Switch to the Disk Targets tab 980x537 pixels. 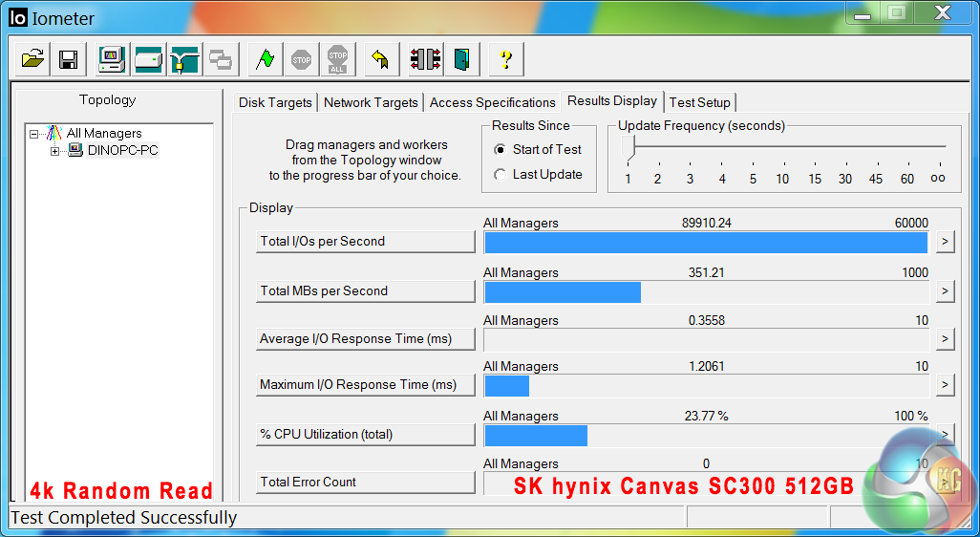[x=275, y=102]
